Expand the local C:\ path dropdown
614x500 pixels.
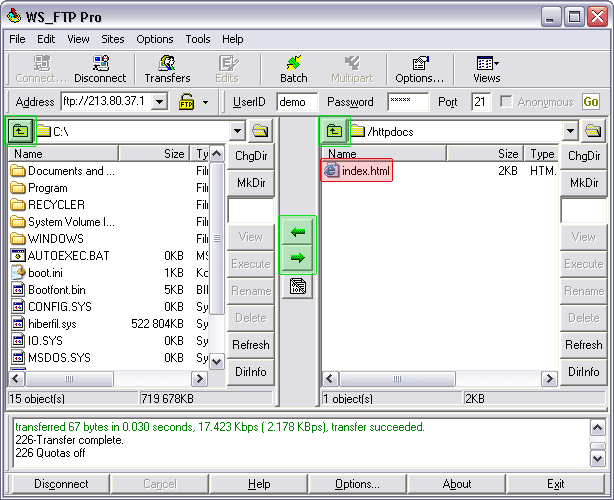(x=237, y=131)
